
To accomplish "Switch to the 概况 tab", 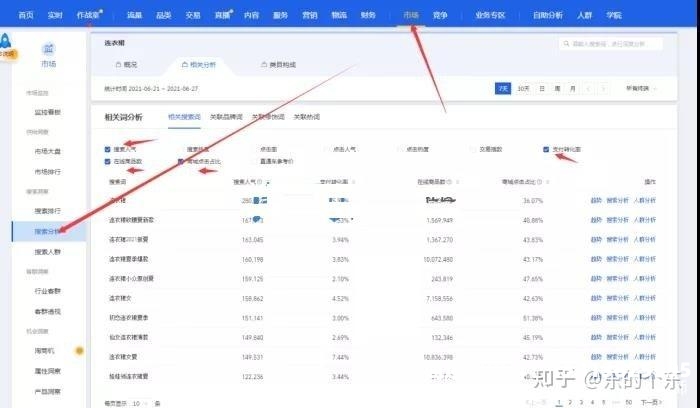I will [x=126, y=65].
